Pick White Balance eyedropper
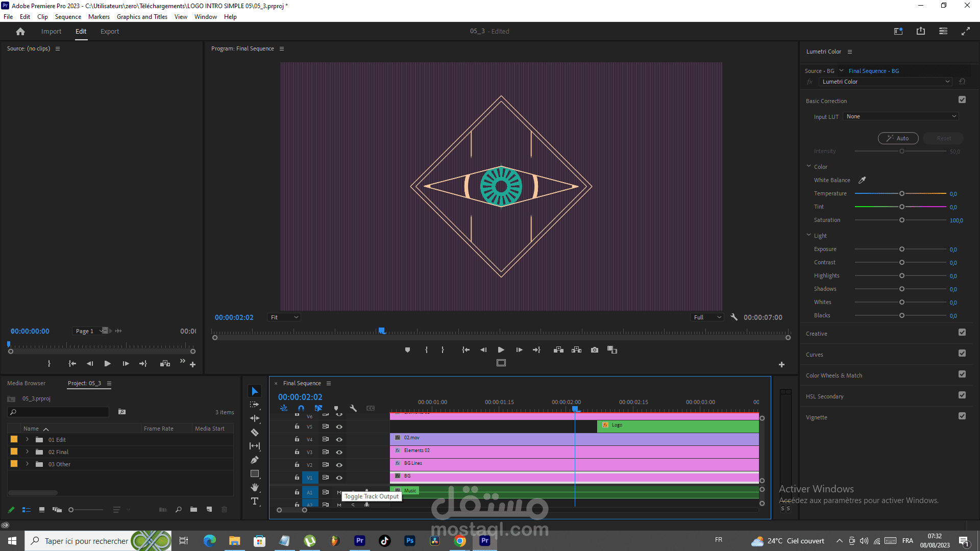 point(862,180)
